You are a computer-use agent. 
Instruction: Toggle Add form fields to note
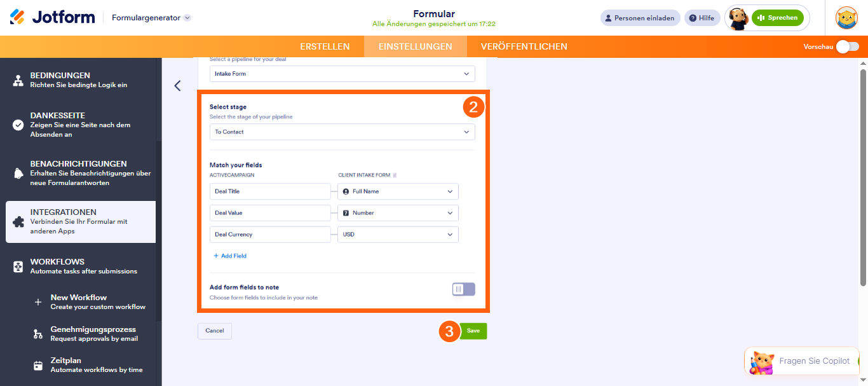tap(463, 289)
